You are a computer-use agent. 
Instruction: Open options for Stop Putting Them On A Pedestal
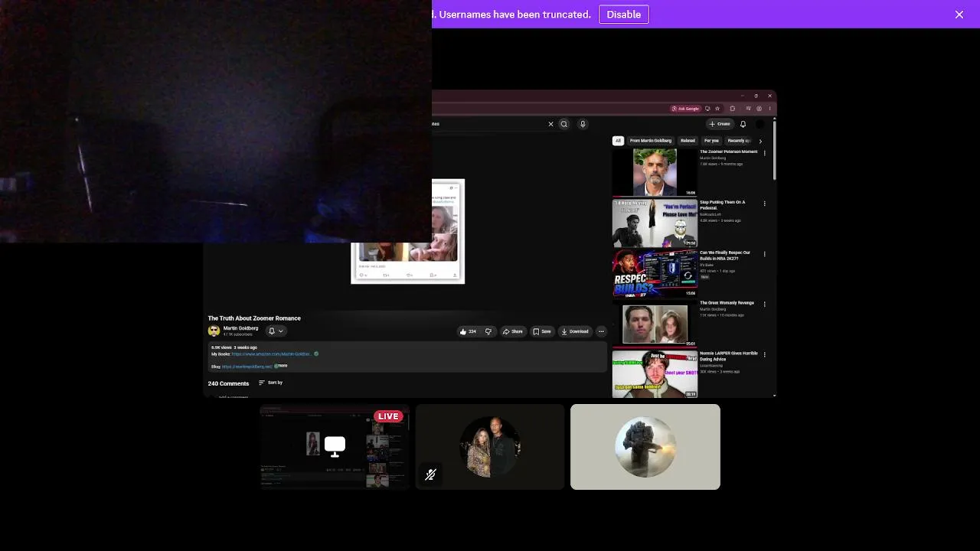coord(764,204)
